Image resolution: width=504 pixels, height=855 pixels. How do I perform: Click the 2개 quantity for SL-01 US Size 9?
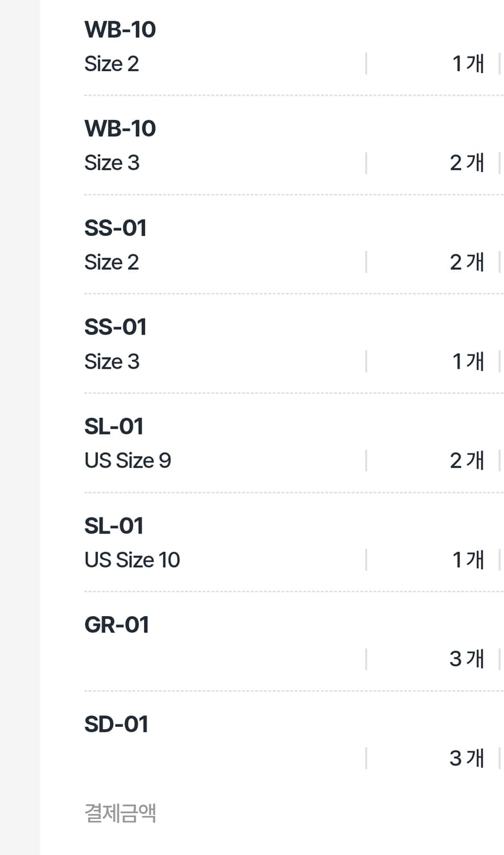point(467,461)
